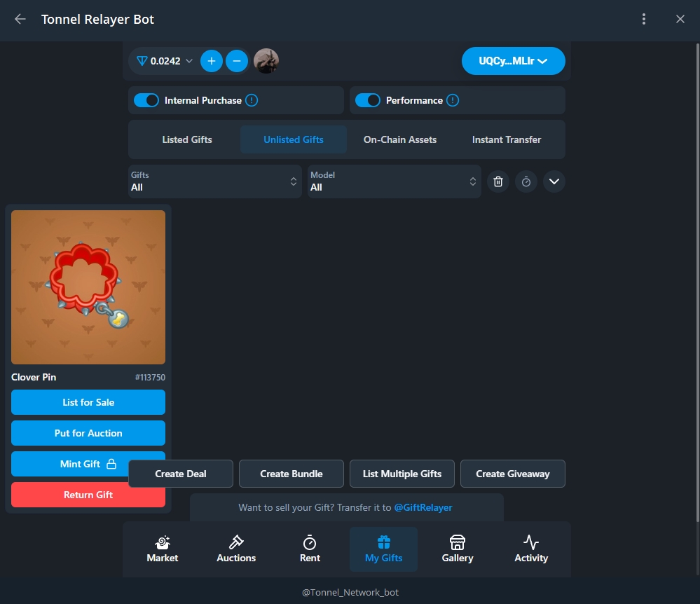The width and height of the screenshot is (700, 604).
Task: Open the Market section
Action: coord(163,549)
